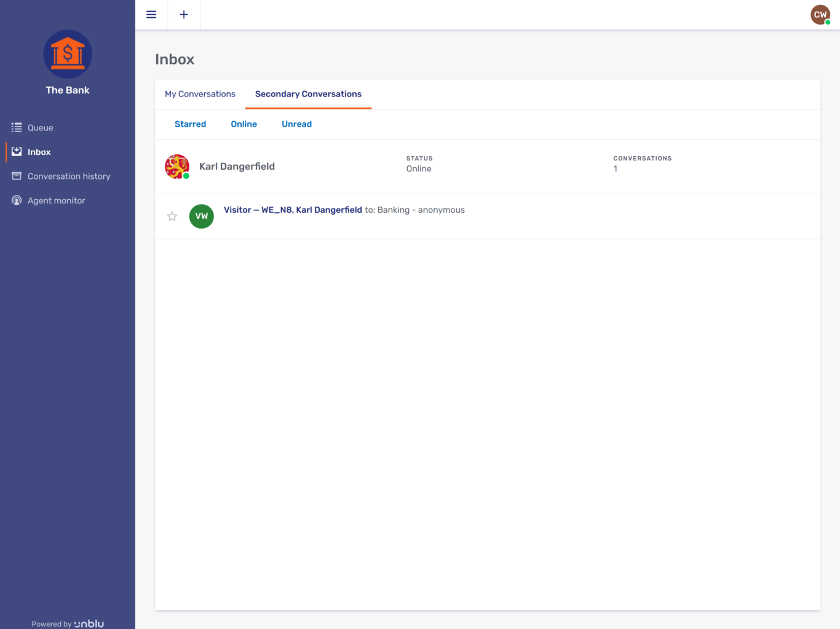Viewport: 840px width, 629px height.
Task: Star the Visitor — WE_N8 conversation
Action: [x=172, y=216]
